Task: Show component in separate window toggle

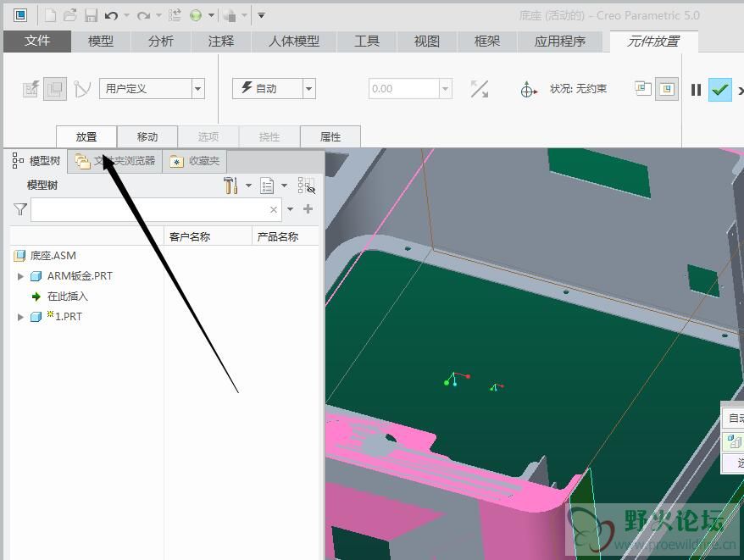Action: coord(643,88)
